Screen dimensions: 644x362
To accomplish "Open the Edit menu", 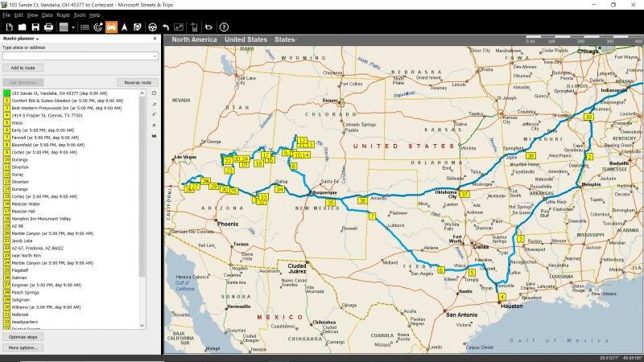I will (19, 14).
